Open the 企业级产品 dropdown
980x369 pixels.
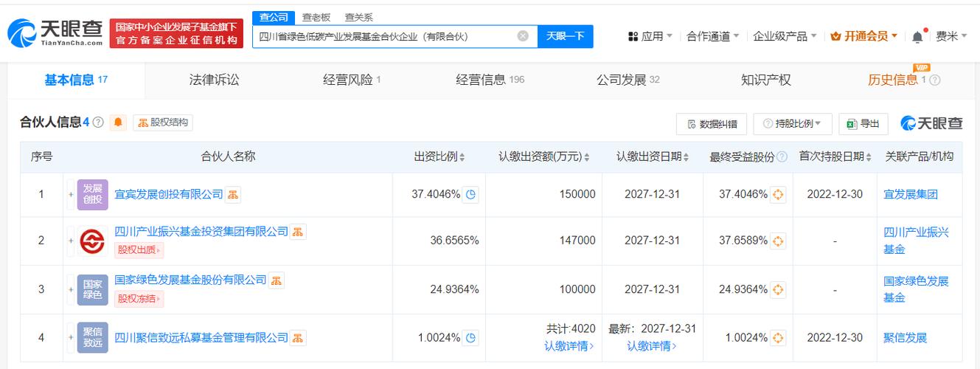point(785,36)
